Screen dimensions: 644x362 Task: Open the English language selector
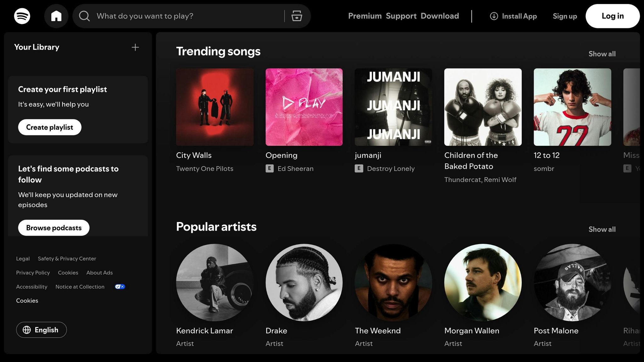41,330
